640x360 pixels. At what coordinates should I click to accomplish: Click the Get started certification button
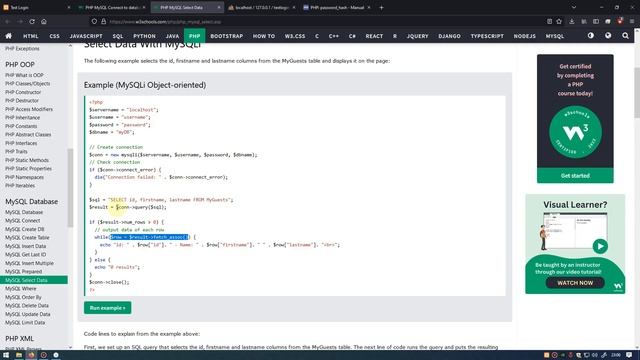click(575, 176)
